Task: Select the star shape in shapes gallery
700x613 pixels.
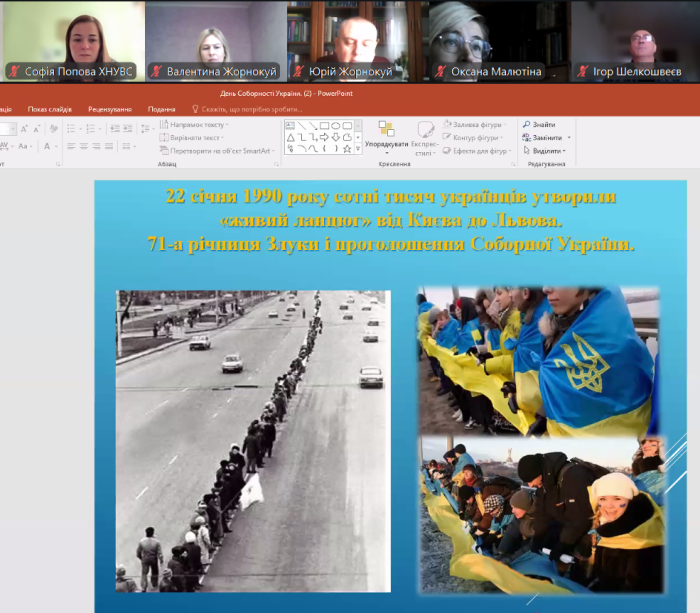Action: (347, 148)
